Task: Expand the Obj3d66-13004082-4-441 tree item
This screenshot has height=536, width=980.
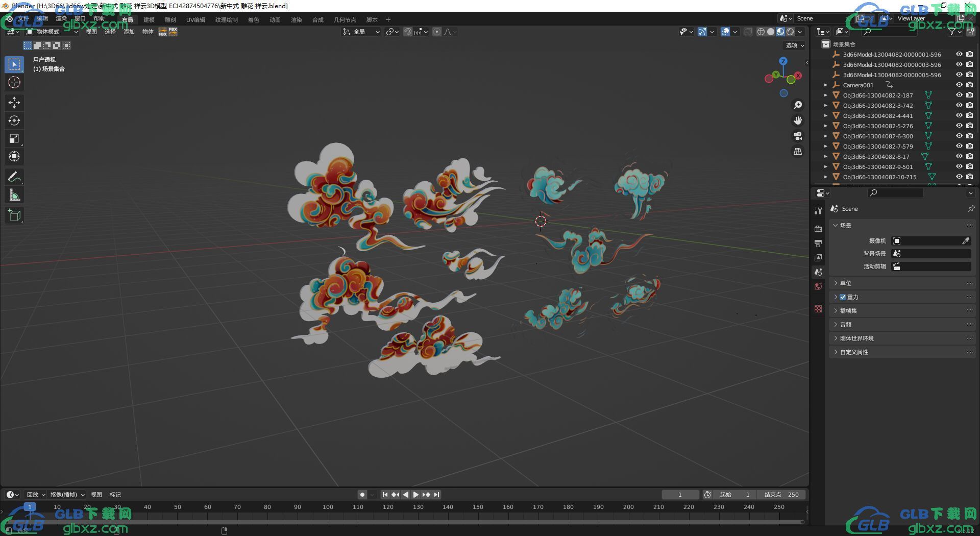Action: pyautogui.click(x=826, y=115)
